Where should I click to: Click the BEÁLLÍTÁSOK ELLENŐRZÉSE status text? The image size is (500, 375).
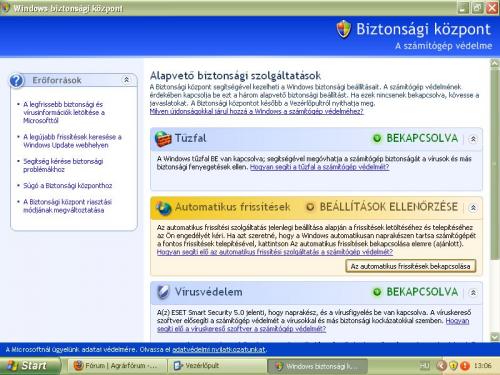pos(389,207)
